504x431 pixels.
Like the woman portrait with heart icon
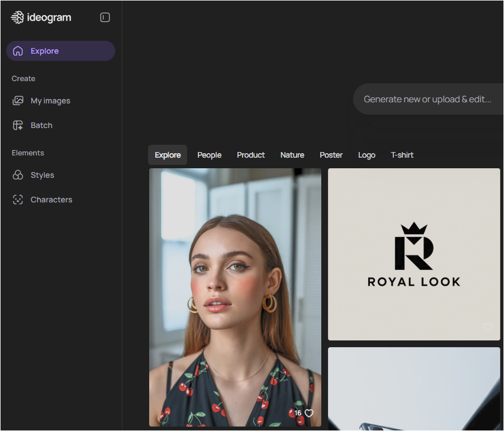[x=309, y=413]
